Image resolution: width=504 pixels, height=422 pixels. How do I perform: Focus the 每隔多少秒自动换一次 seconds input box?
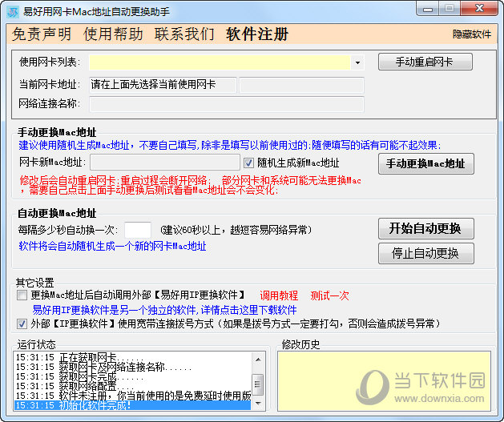(138, 230)
